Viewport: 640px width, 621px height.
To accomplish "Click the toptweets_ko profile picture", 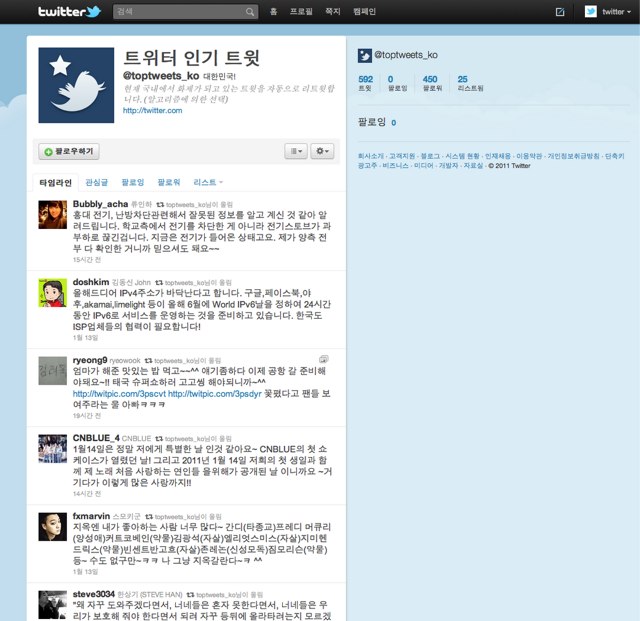I will [76, 85].
